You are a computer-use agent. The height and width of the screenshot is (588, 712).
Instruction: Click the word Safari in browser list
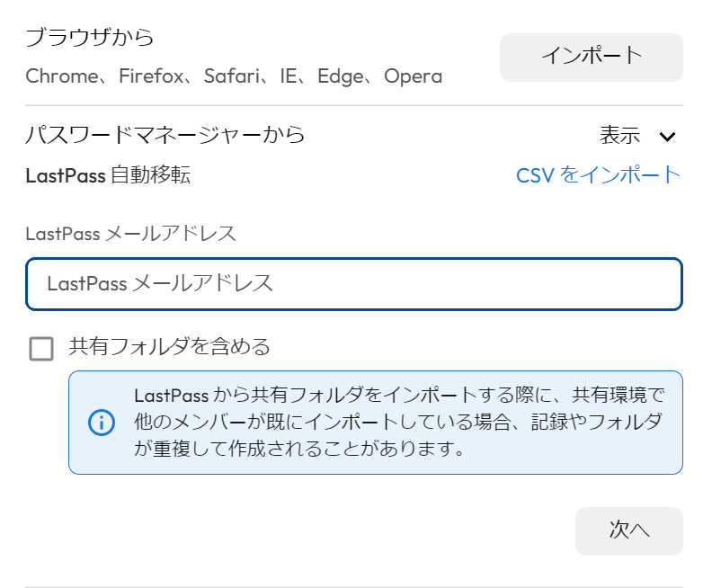[232, 76]
